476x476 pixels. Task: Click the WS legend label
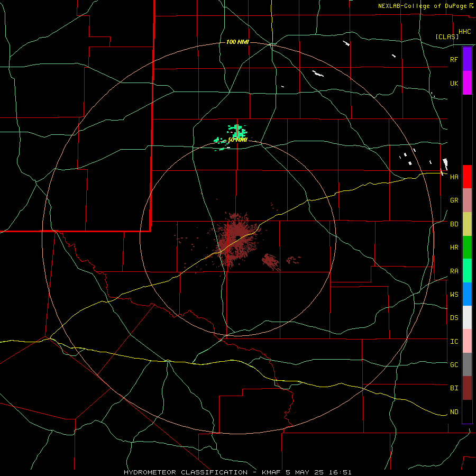pyautogui.click(x=454, y=295)
